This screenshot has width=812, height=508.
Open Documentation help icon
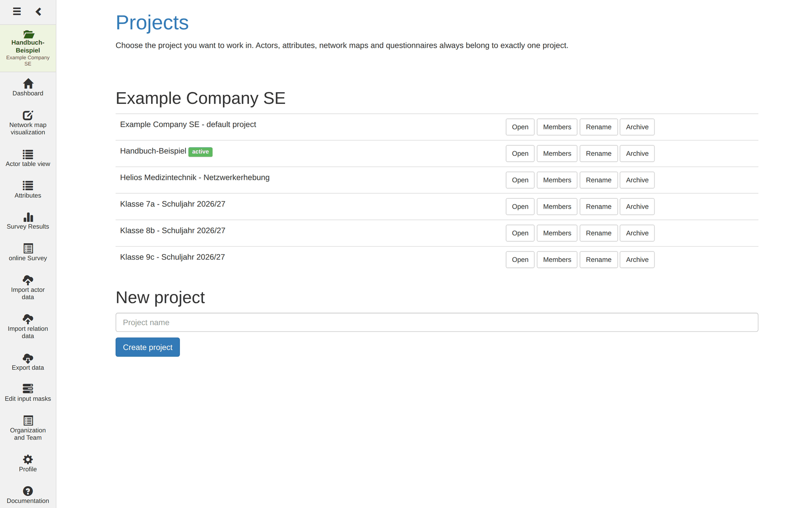[x=28, y=491]
